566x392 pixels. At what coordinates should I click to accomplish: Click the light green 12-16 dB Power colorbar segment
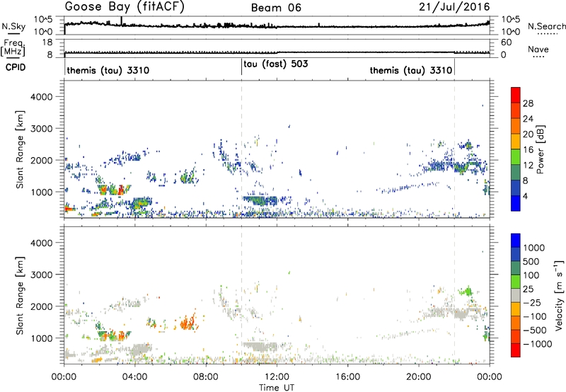(x=516, y=156)
